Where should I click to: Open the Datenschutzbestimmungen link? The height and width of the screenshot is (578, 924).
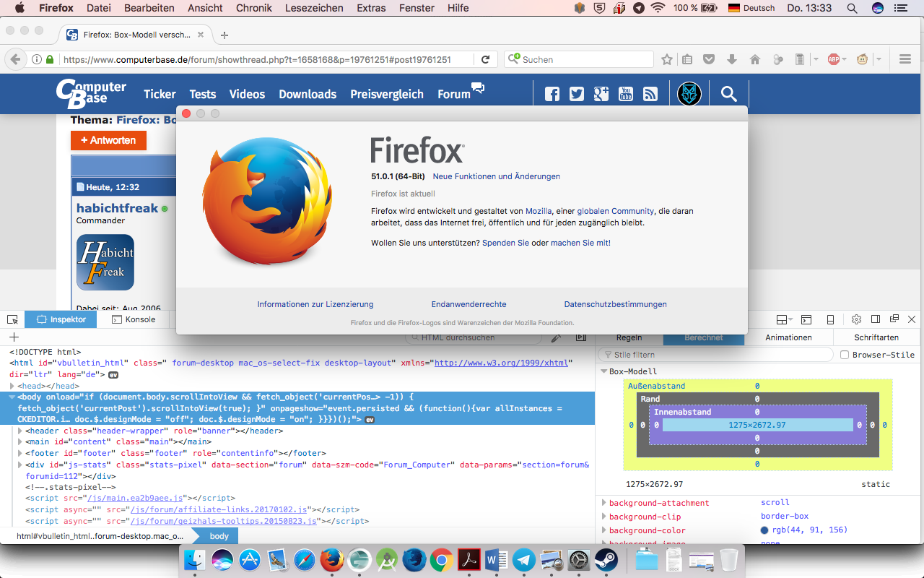(x=616, y=304)
